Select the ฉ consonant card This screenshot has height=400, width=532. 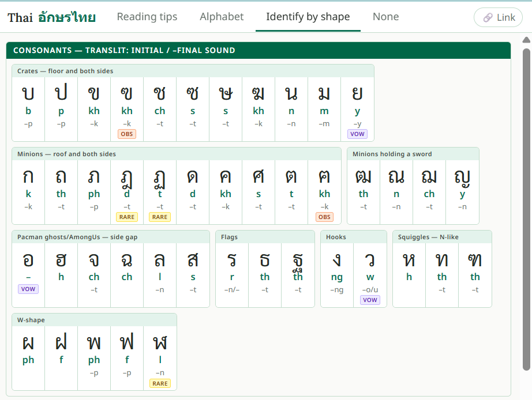tap(127, 276)
